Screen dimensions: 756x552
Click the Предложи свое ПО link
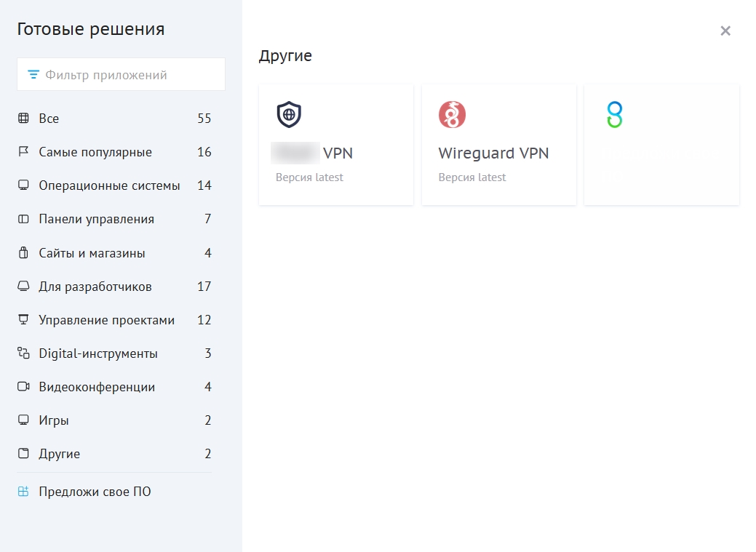95,492
